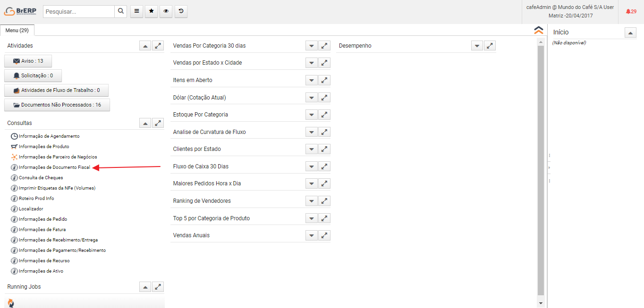Open favorites star icon in toolbar
The image size is (644, 308).
[x=151, y=12]
